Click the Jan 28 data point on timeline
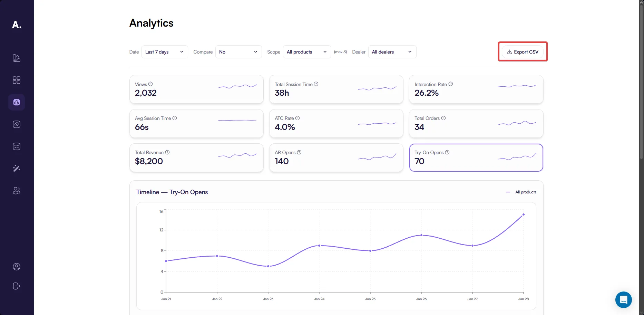The image size is (644, 315). [x=524, y=214]
